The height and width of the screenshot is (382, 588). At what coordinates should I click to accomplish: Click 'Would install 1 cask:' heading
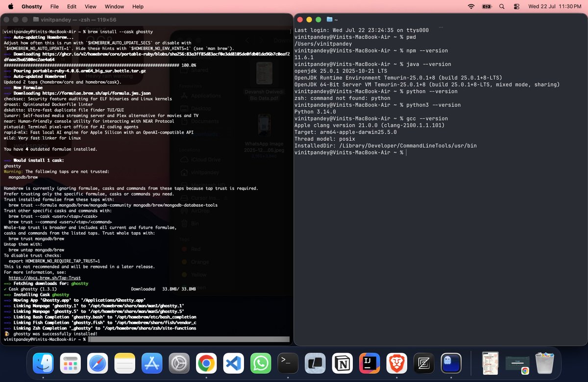click(34, 160)
